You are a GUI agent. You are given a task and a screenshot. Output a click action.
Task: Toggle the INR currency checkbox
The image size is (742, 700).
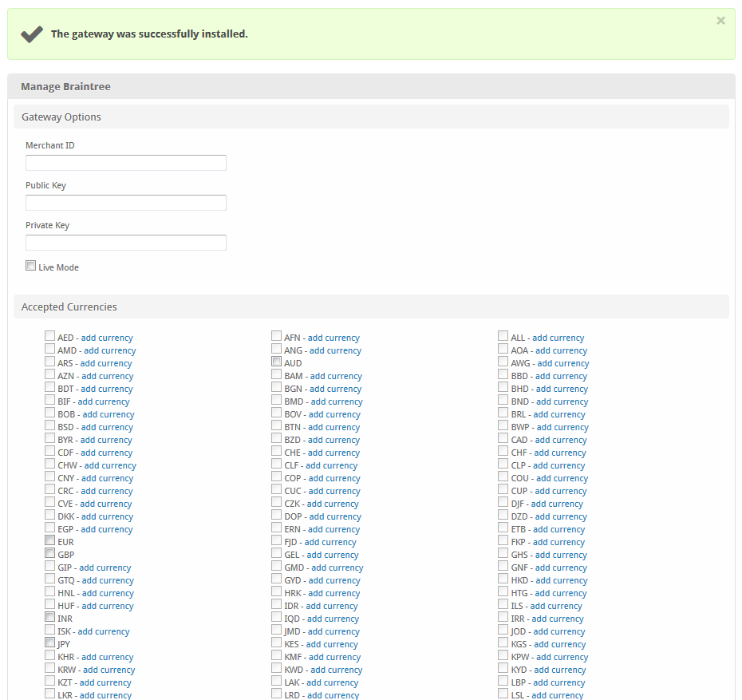pos(49,618)
